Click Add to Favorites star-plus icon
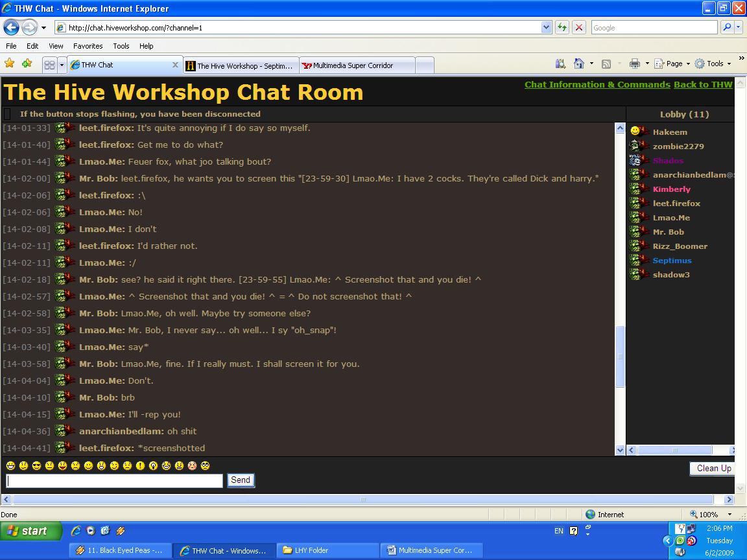 point(27,64)
